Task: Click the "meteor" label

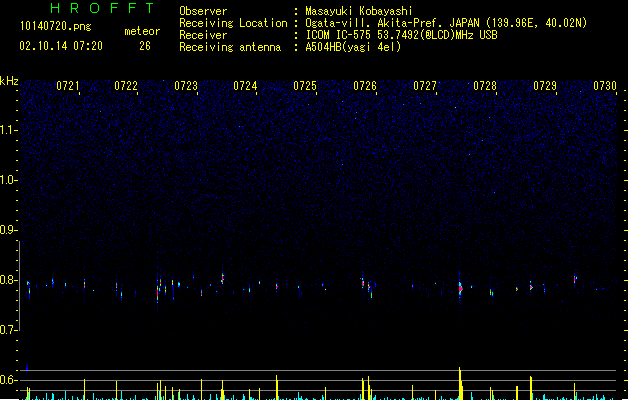Action: pyautogui.click(x=142, y=31)
